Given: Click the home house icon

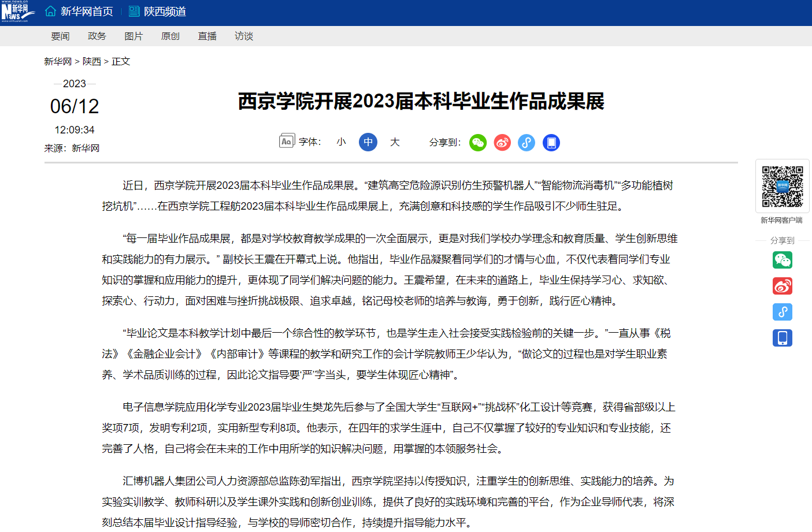Looking at the screenshot, I should coord(51,11).
